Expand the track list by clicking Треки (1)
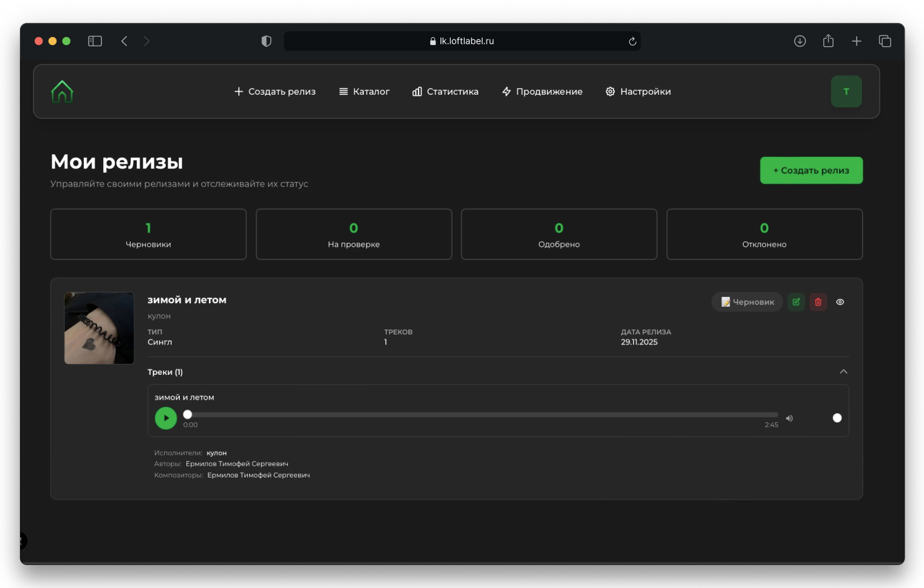 tap(166, 372)
